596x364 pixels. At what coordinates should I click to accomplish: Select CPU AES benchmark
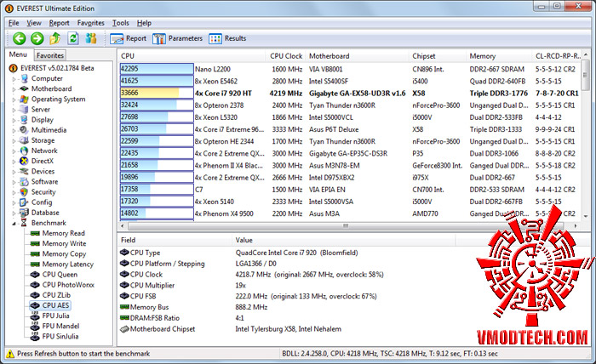55,305
